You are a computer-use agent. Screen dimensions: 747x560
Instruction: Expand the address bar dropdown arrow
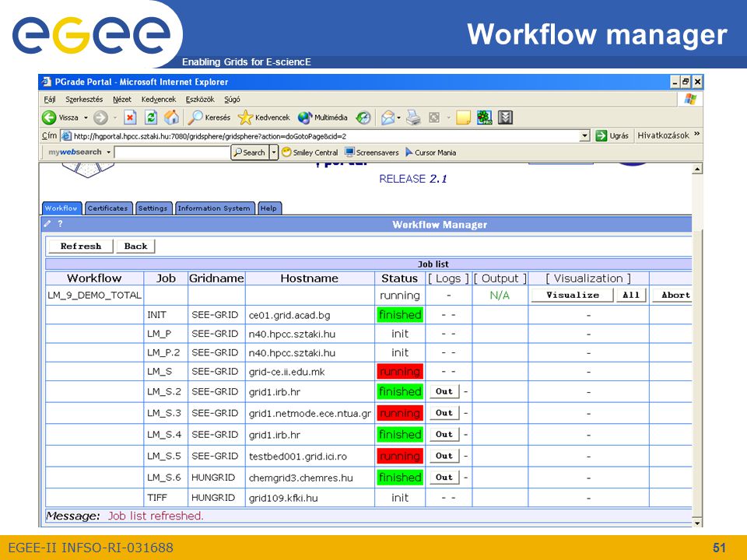pos(585,136)
